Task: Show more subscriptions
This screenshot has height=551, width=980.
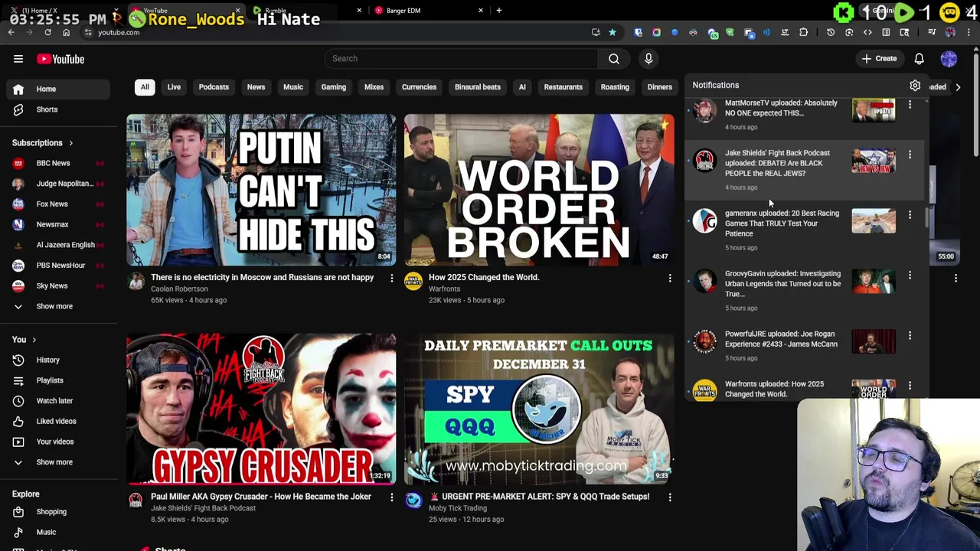Action: click(x=58, y=306)
